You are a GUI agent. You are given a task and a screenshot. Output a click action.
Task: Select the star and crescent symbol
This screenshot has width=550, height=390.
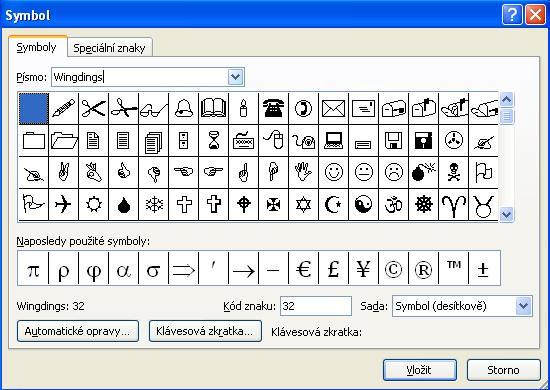334,204
